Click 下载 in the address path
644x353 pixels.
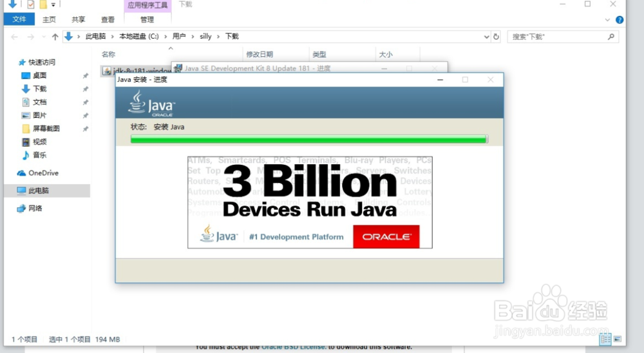(232, 36)
